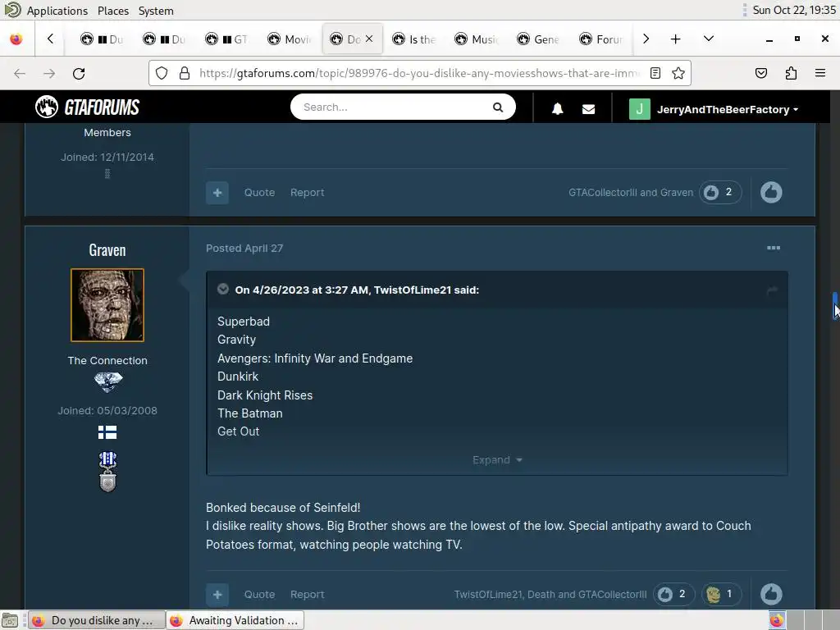Open the Applications menu
The image size is (840, 630).
(57, 11)
